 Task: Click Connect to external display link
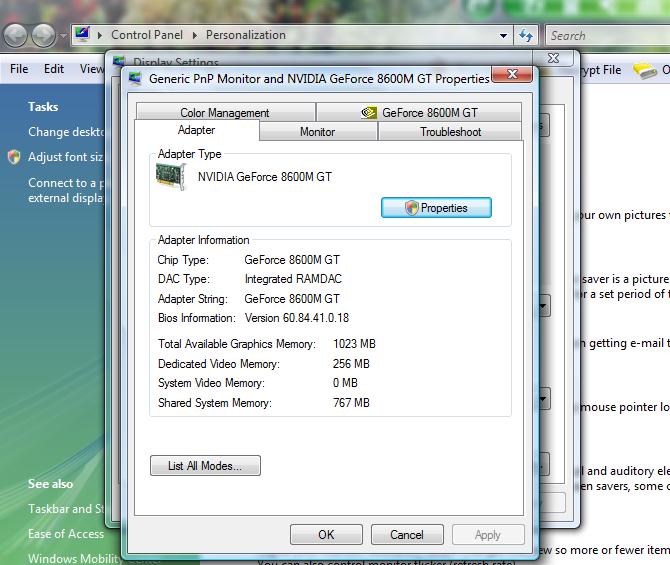pos(66,191)
